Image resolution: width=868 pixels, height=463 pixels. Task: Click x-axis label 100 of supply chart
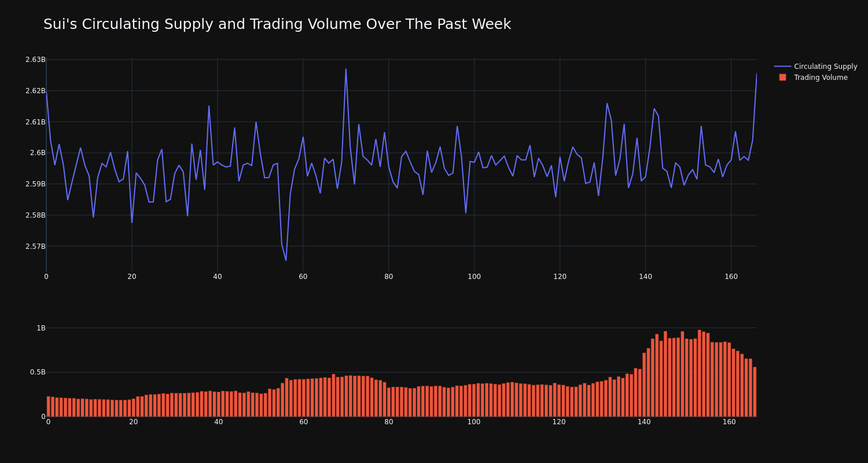[x=474, y=277]
